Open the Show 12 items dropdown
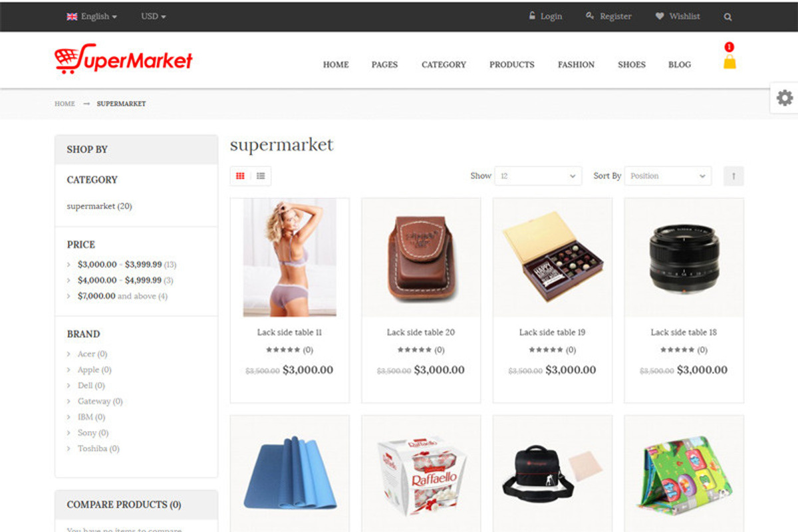798x532 pixels. [539, 176]
